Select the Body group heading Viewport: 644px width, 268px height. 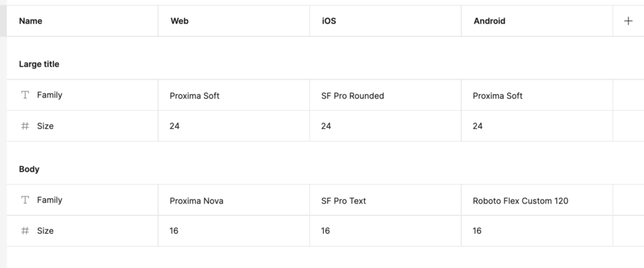coord(29,169)
